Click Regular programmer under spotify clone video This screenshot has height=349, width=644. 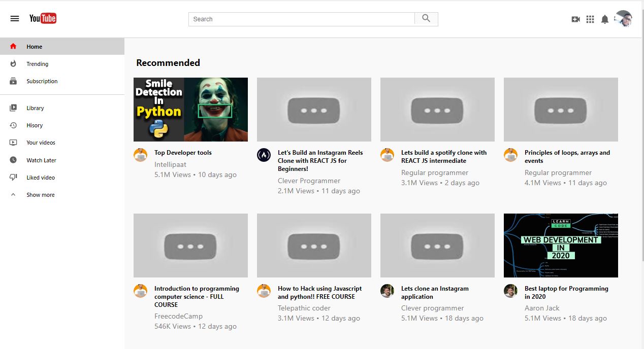pos(435,172)
